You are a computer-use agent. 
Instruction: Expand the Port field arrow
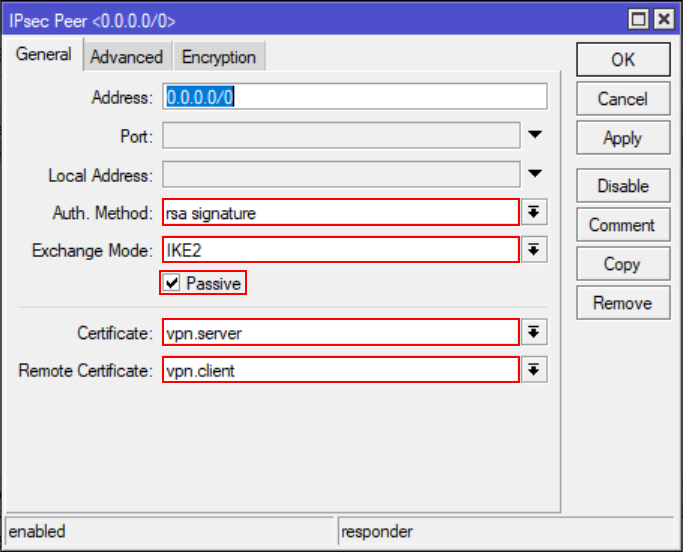point(535,135)
